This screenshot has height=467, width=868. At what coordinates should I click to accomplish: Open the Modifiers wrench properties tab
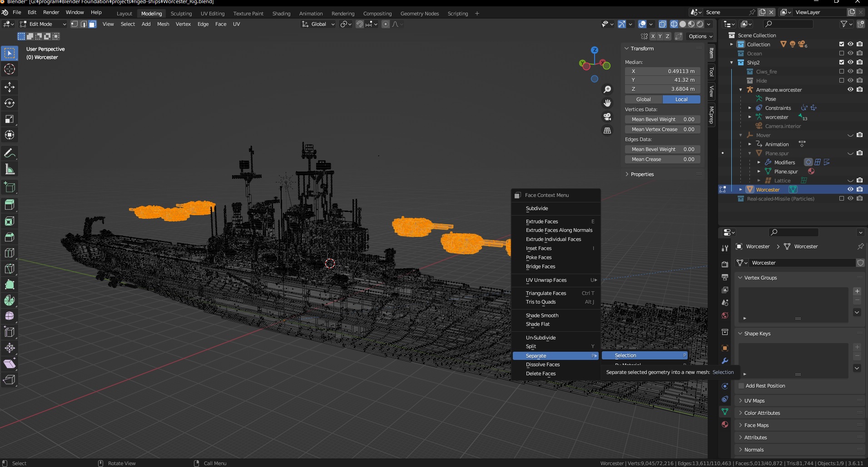click(x=725, y=361)
